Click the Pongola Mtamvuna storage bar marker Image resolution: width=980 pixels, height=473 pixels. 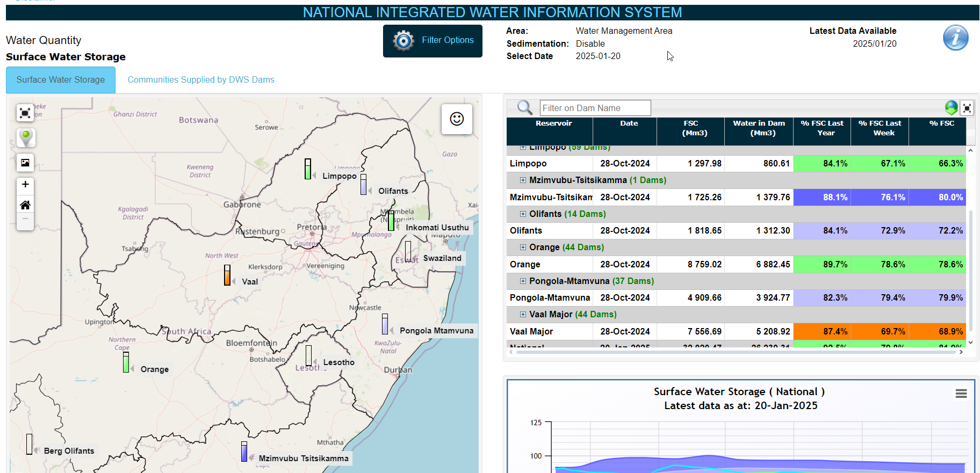click(x=385, y=324)
